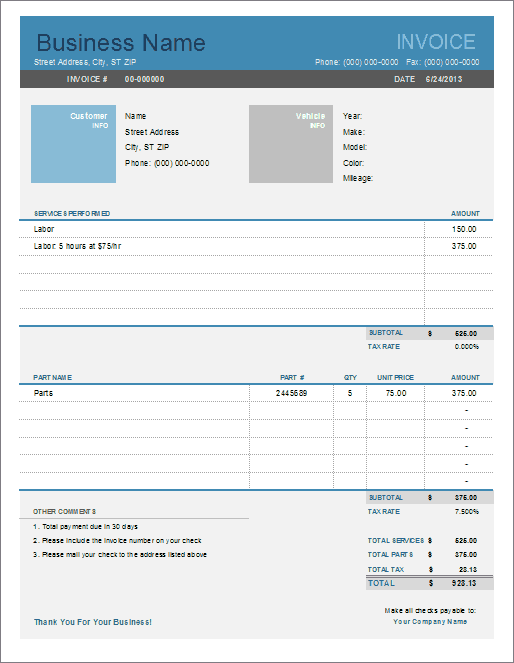Viewport: 514px width, 663px height.
Task: Click the business fax number in header
Action: pos(443,62)
